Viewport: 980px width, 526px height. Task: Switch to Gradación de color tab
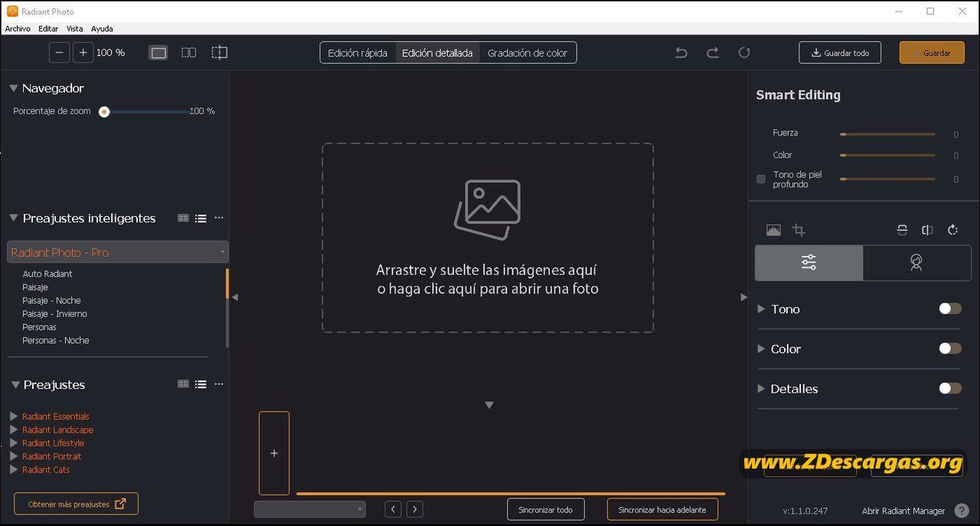pos(528,53)
